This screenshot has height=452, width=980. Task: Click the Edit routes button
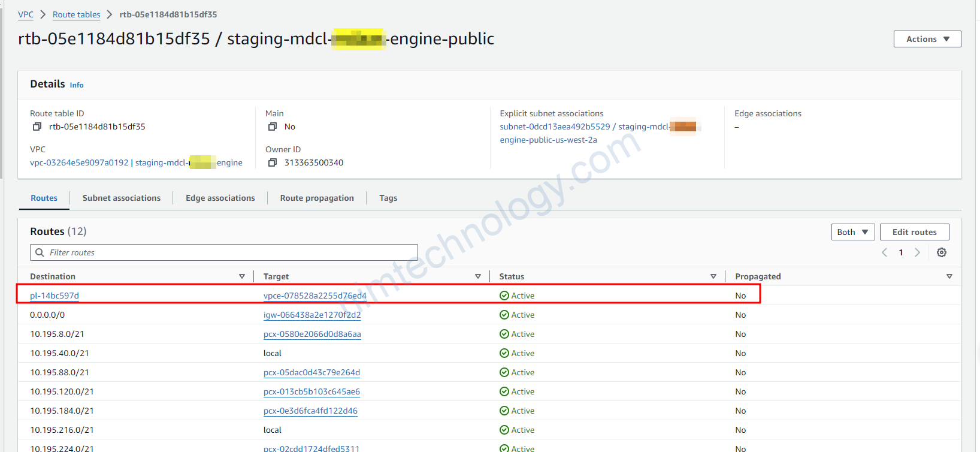pos(914,232)
